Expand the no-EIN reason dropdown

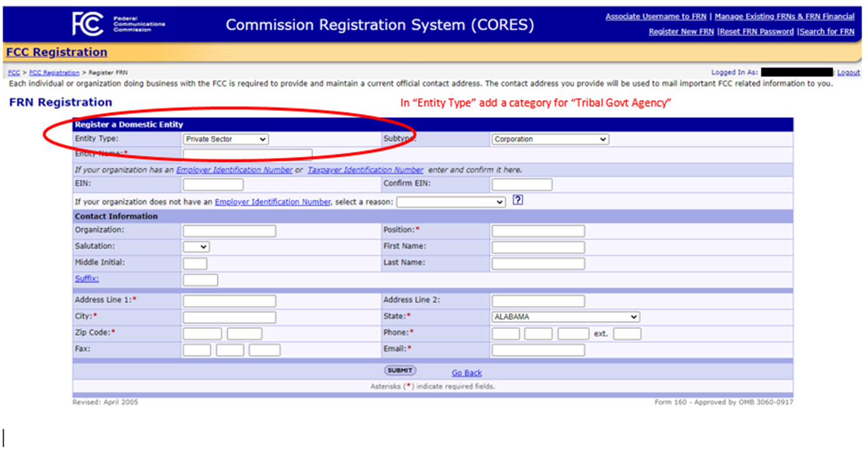(x=450, y=202)
